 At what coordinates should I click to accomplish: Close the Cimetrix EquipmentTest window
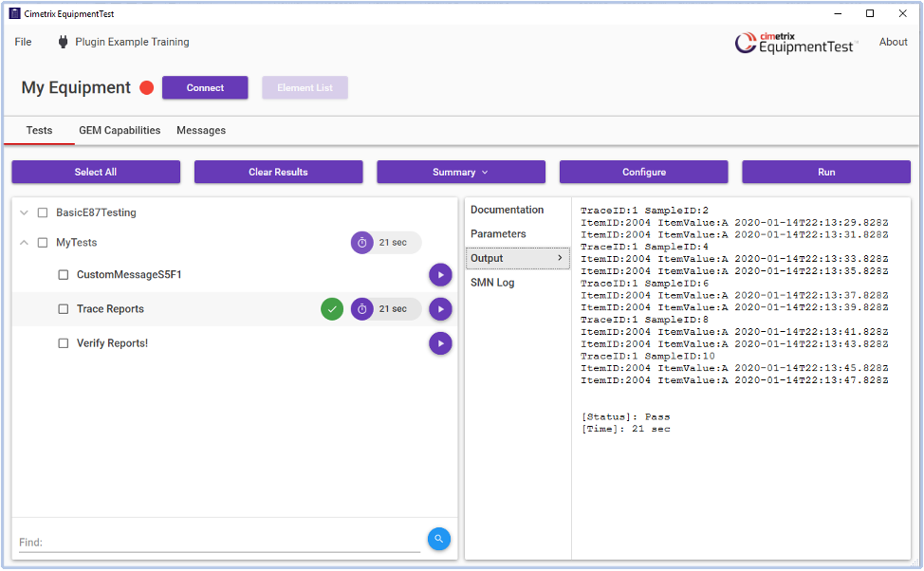[x=902, y=13]
